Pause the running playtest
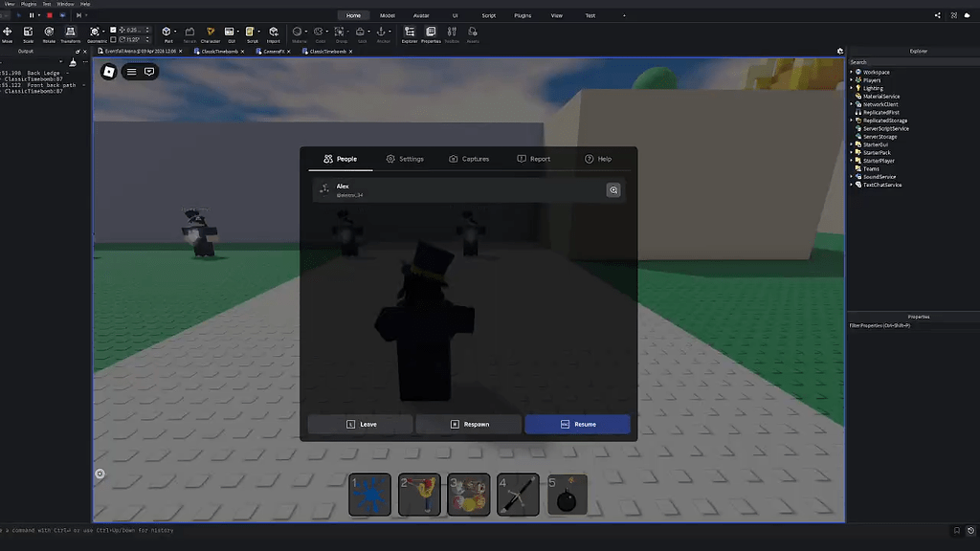The width and height of the screenshot is (980, 551). pos(32,15)
